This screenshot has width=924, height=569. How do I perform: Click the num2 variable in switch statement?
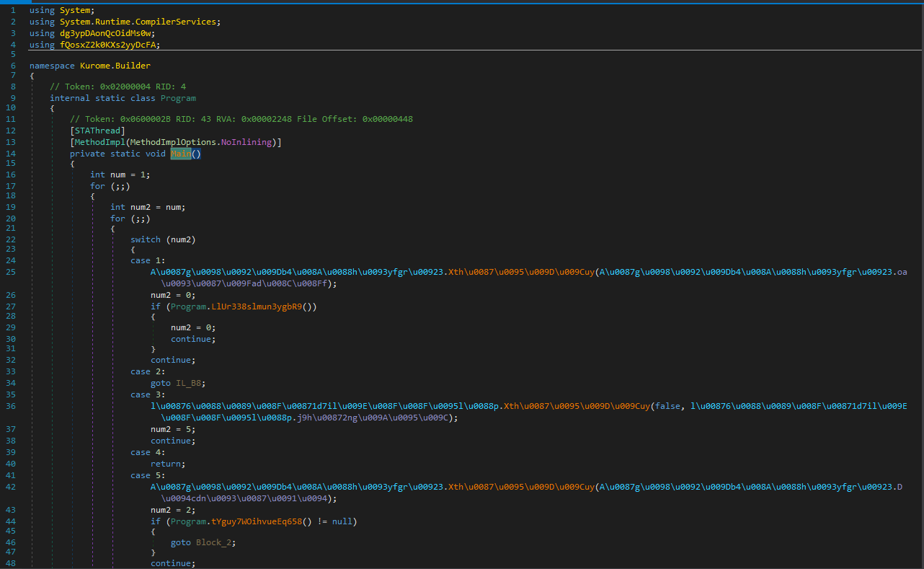pyautogui.click(x=181, y=239)
